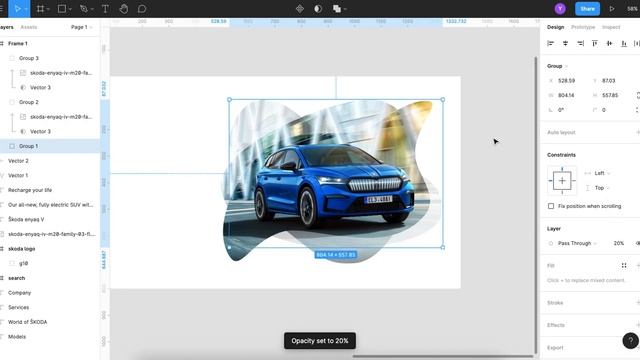
Task: Click the Use as mask icon
Action: 318,9
